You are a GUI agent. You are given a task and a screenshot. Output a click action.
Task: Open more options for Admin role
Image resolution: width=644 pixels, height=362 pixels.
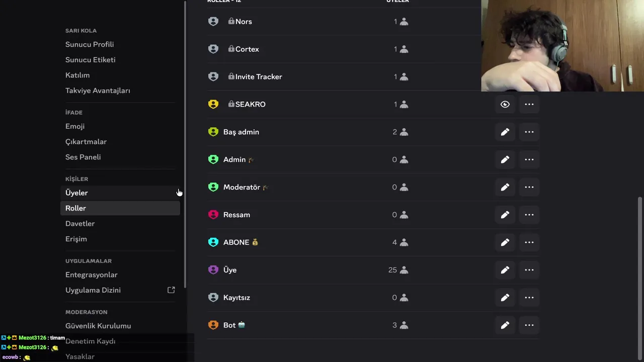(529, 159)
